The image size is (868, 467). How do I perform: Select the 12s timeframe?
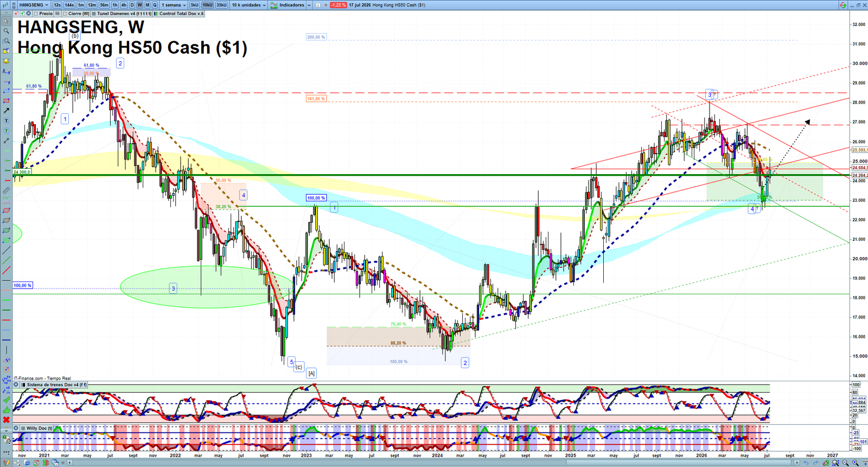57,5
